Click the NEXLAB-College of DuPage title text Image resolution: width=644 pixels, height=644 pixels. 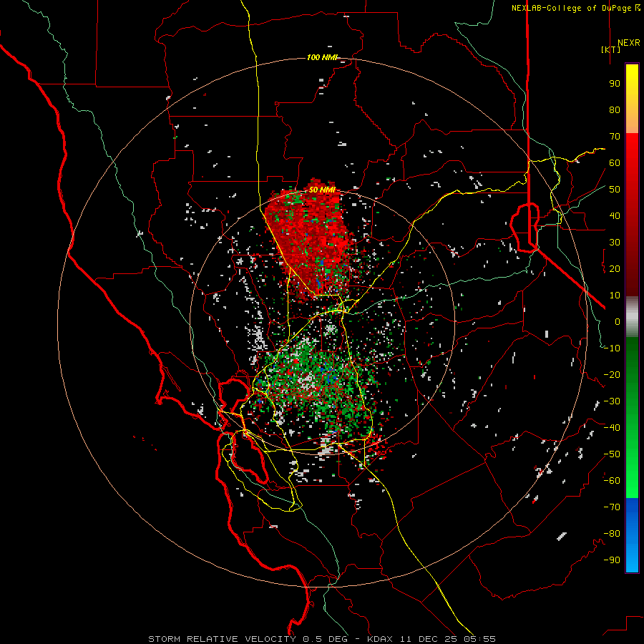(x=576, y=8)
